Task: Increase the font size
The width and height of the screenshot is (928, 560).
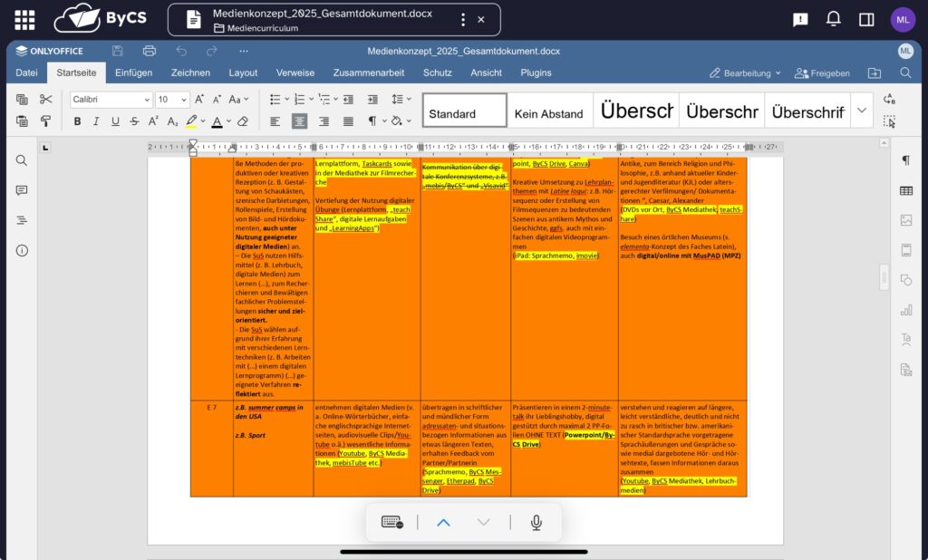Action: [199, 99]
